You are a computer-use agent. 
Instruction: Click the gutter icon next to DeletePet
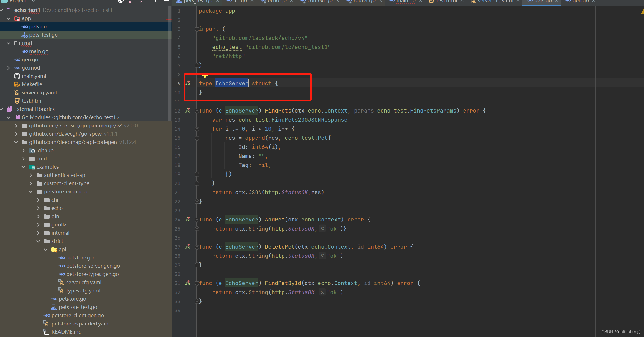[x=188, y=246]
